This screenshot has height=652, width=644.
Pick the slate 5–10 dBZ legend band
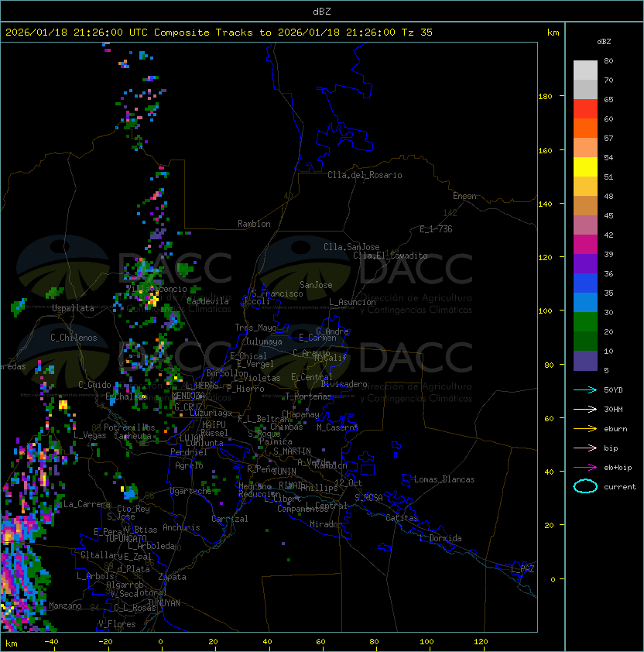(585, 361)
